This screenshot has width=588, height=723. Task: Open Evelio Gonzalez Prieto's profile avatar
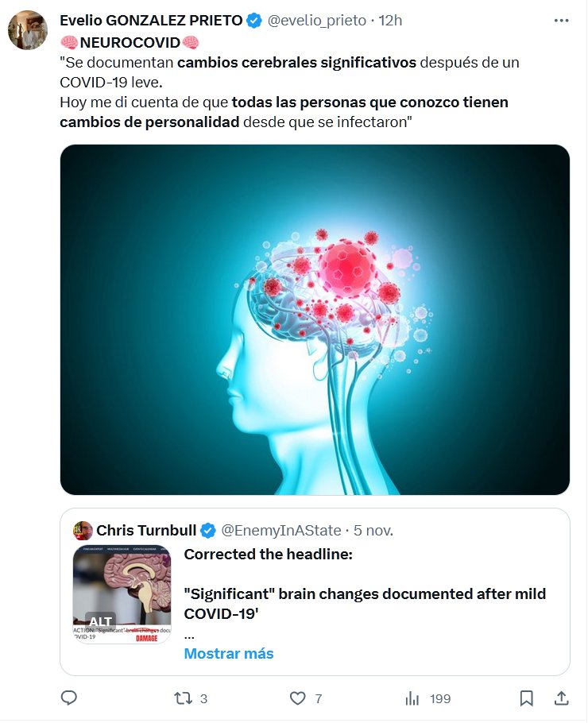coord(28,30)
